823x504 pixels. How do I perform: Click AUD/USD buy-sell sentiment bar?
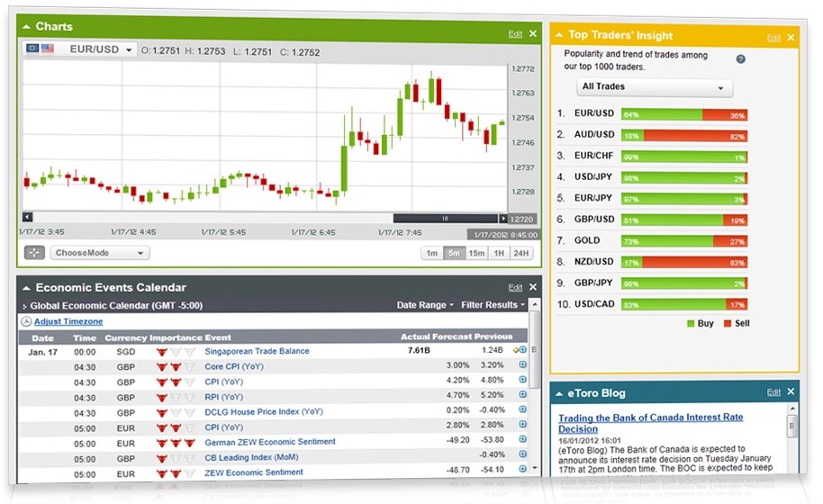[684, 136]
